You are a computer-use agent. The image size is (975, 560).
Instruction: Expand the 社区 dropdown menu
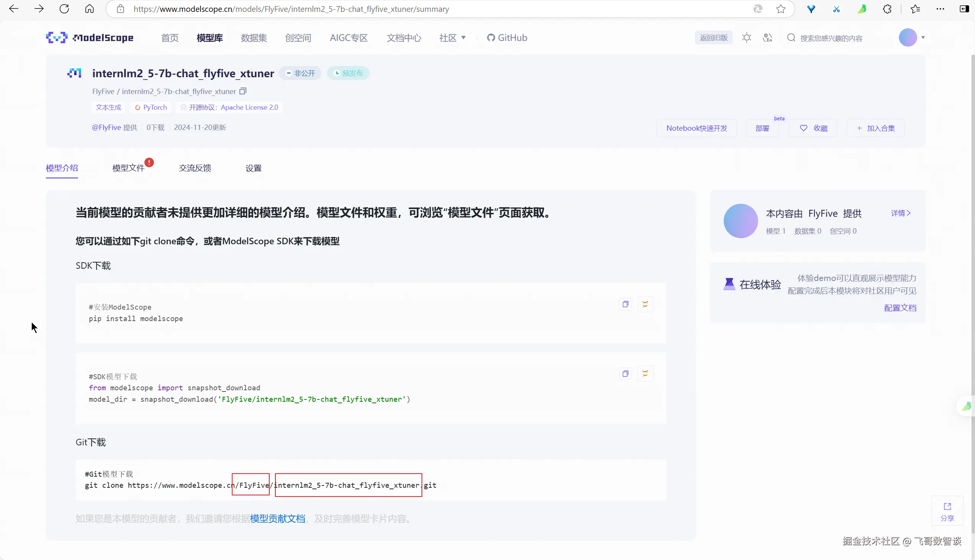453,38
